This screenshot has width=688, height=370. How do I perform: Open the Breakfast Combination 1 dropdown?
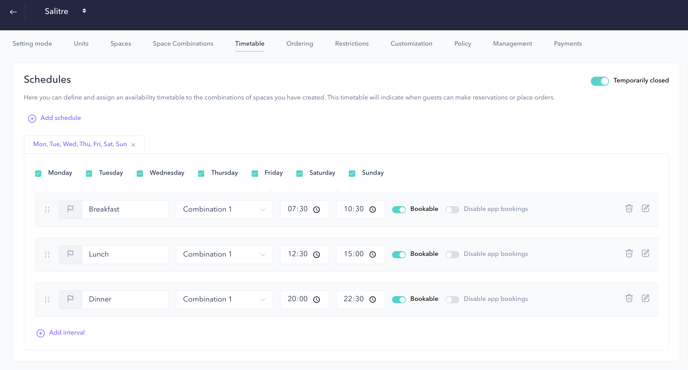coord(224,209)
